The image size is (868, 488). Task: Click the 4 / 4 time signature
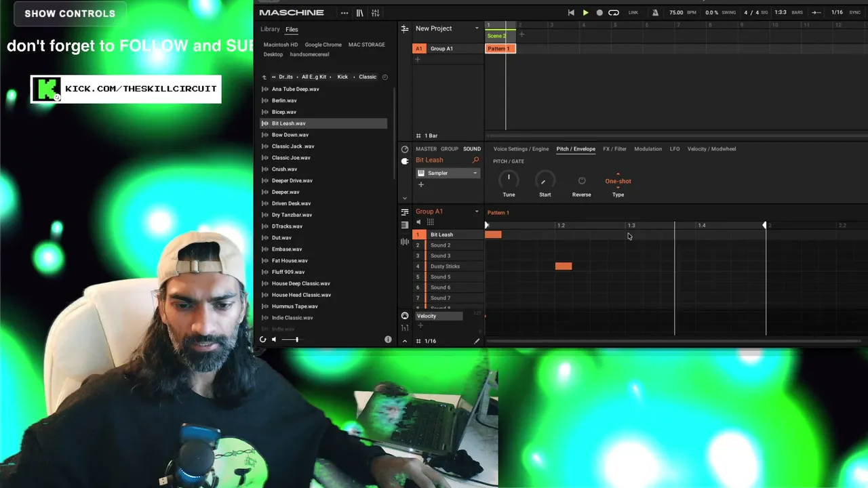(x=751, y=13)
